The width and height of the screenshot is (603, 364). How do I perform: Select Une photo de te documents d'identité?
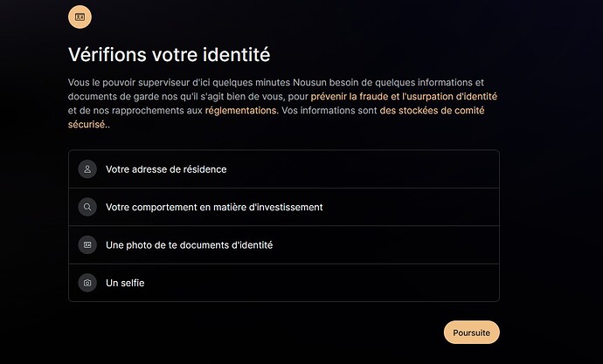tap(190, 245)
